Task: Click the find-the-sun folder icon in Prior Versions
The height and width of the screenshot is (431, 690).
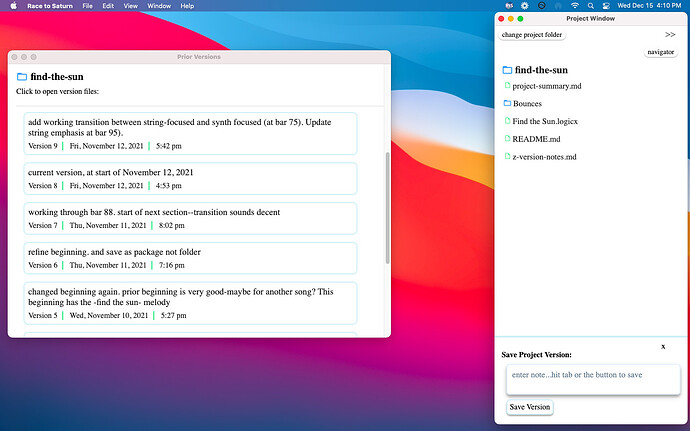Action: click(x=22, y=77)
